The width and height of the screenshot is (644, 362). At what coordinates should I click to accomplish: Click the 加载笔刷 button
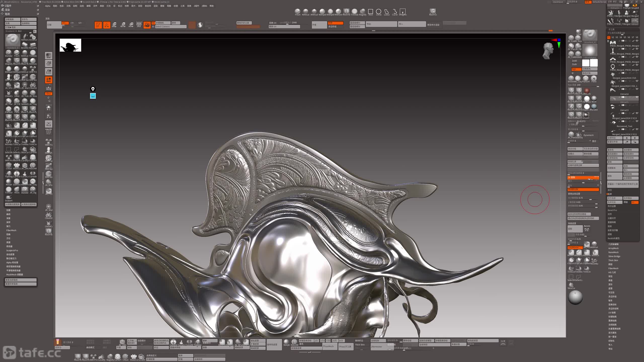coord(13,19)
